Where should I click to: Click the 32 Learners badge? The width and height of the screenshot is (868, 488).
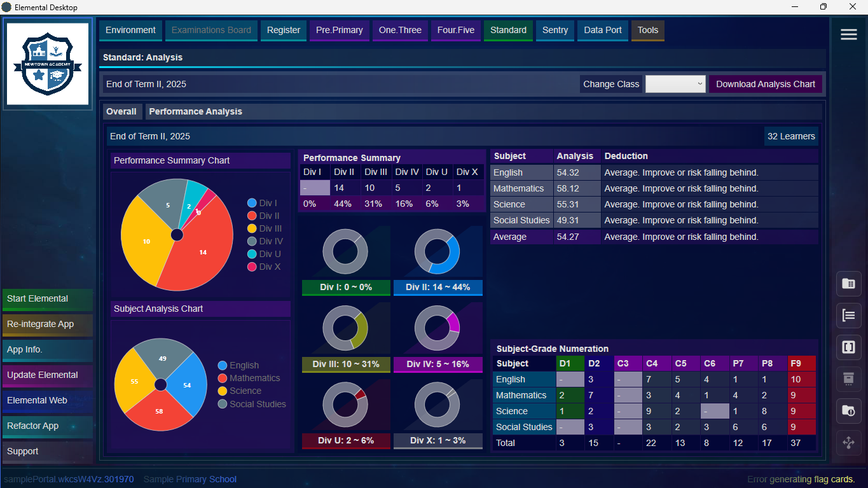point(791,136)
